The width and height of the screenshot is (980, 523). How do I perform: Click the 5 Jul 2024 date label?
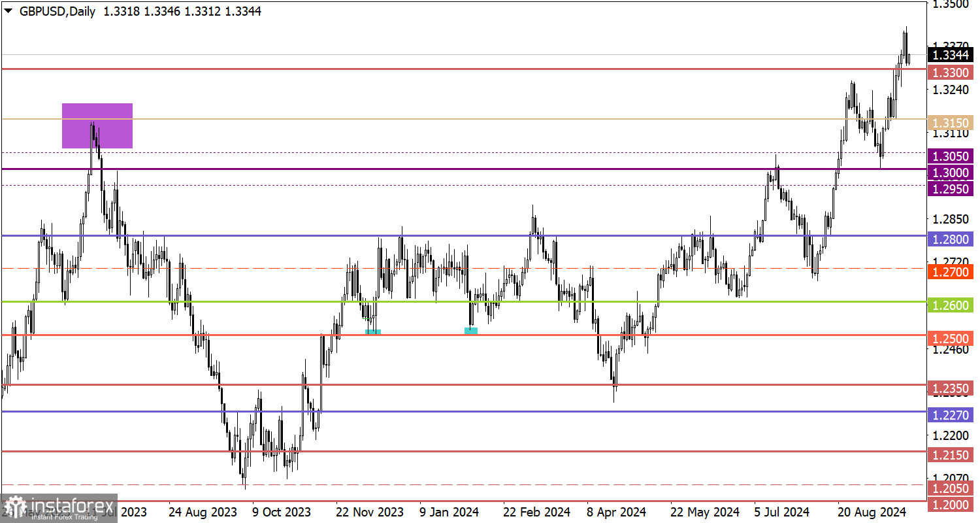point(783,511)
